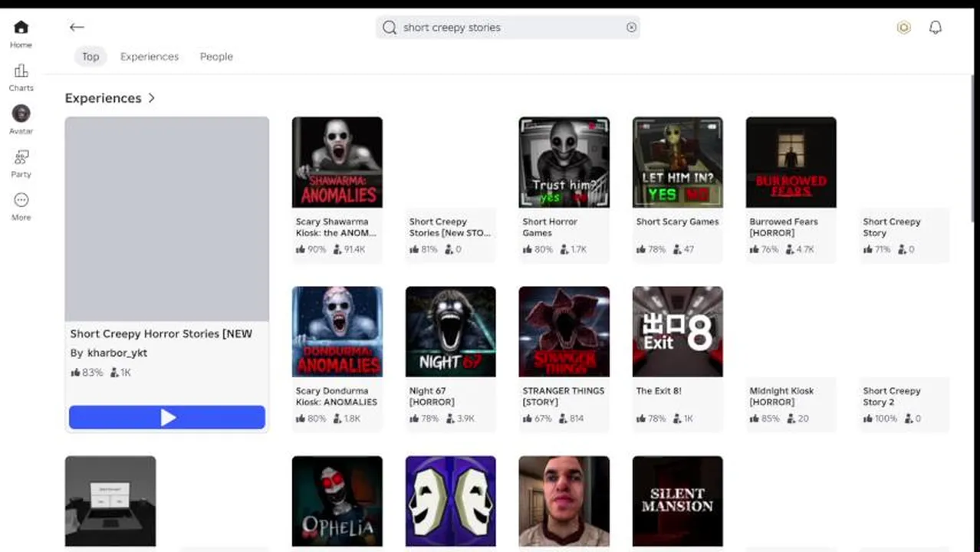Clear the search field with the X icon
Viewport: 980px width, 552px height.
click(x=631, y=28)
